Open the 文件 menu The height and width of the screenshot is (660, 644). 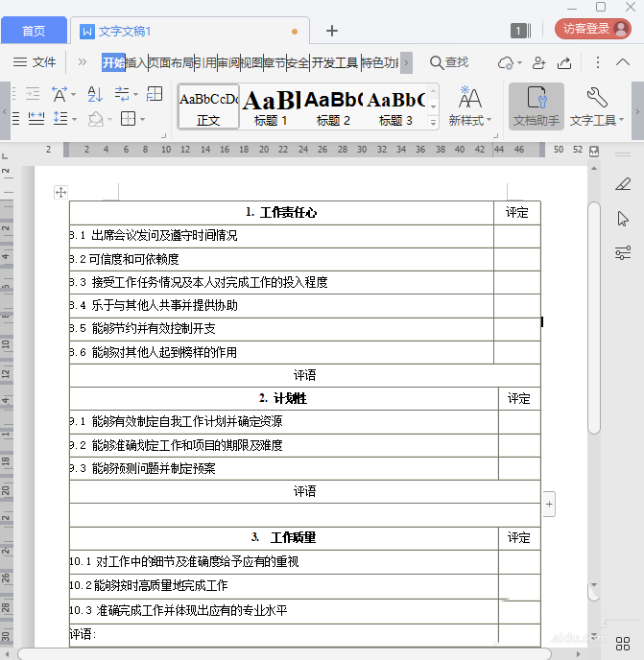click(x=35, y=62)
